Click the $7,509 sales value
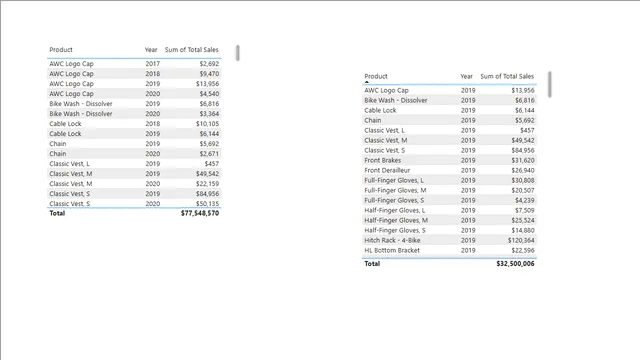The height and width of the screenshot is (360, 640). (524, 210)
